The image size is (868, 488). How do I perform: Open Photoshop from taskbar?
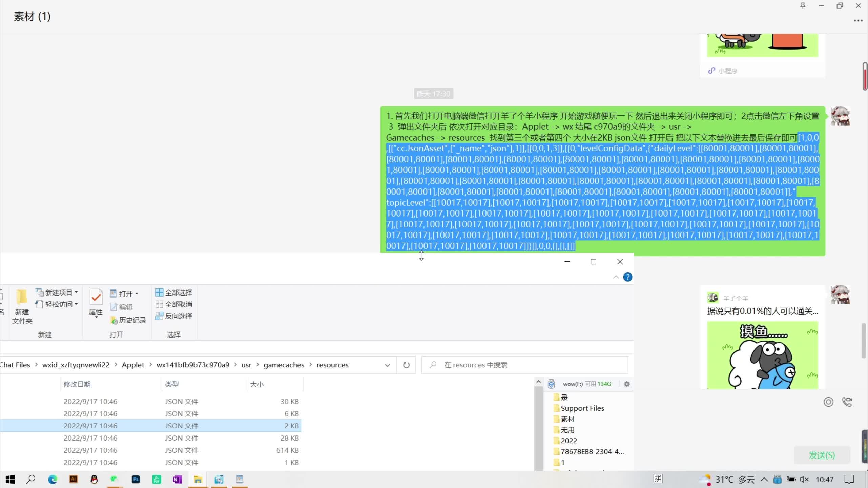(136, 479)
